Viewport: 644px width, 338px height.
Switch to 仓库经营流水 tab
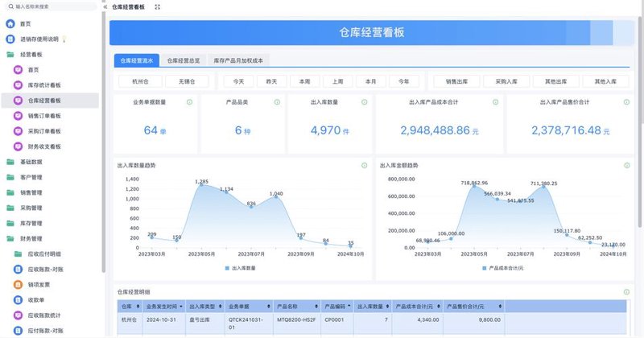point(137,60)
